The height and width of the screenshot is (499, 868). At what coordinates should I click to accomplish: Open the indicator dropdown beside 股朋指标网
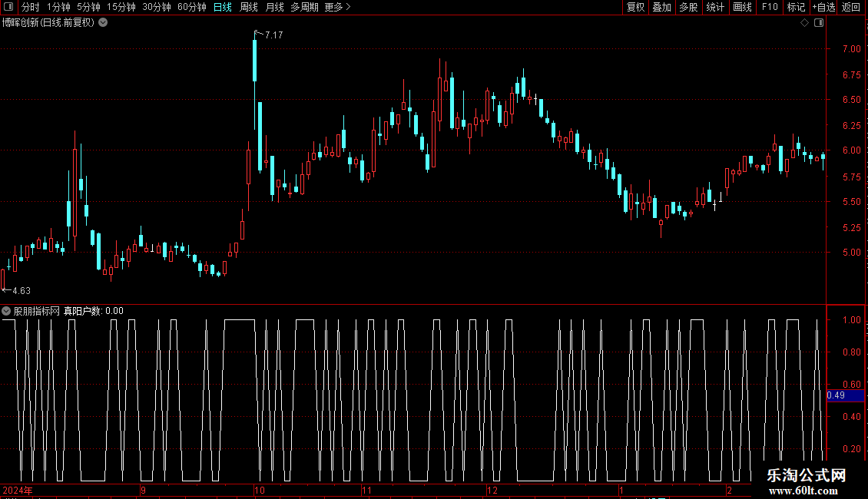pos(6,311)
